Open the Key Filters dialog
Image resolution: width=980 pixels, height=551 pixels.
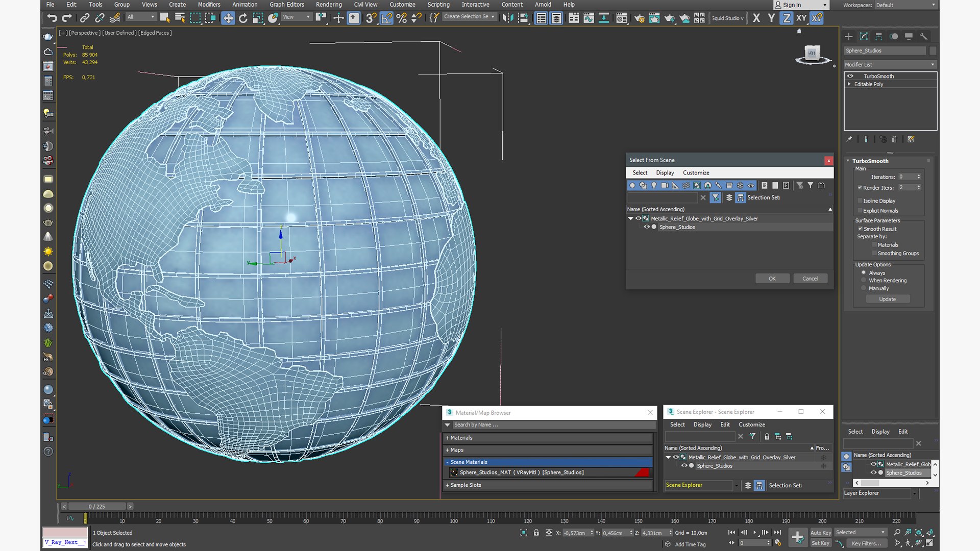point(866,543)
